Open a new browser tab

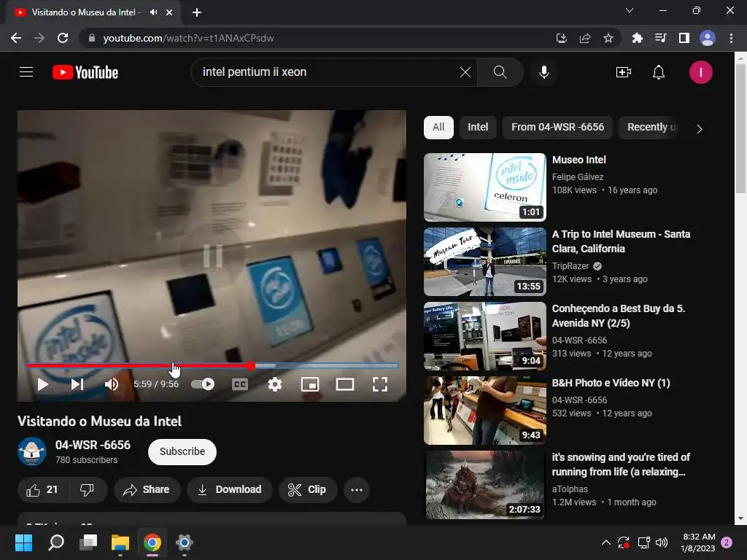pos(197,12)
